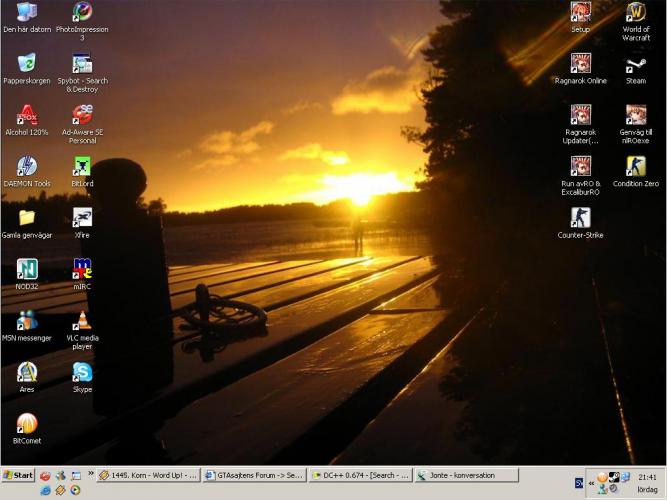This screenshot has height=500, width=667.
Task: Switch to the Korn - Word Up! taskbar window
Action: click(x=149, y=476)
